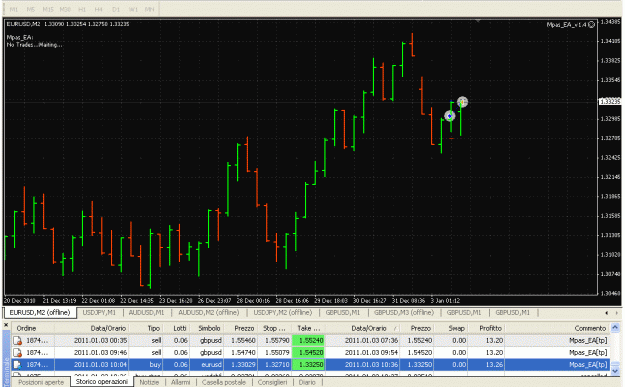This screenshot has height=387, width=625.
Task: Switch to Storico operazioni tab
Action: tap(102, 382)
